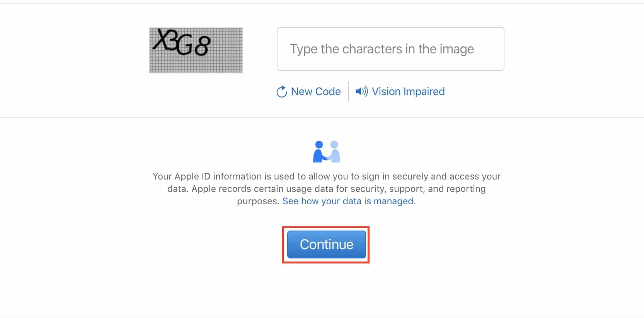
Task: Click the "Type the characters" placeholder text
Action: (382, 49)
